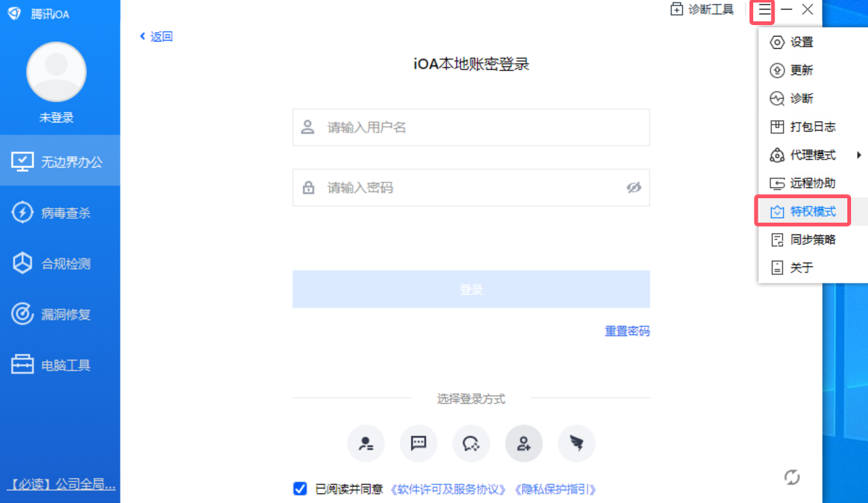Select 特权模式 from the menu

(802, 211)
